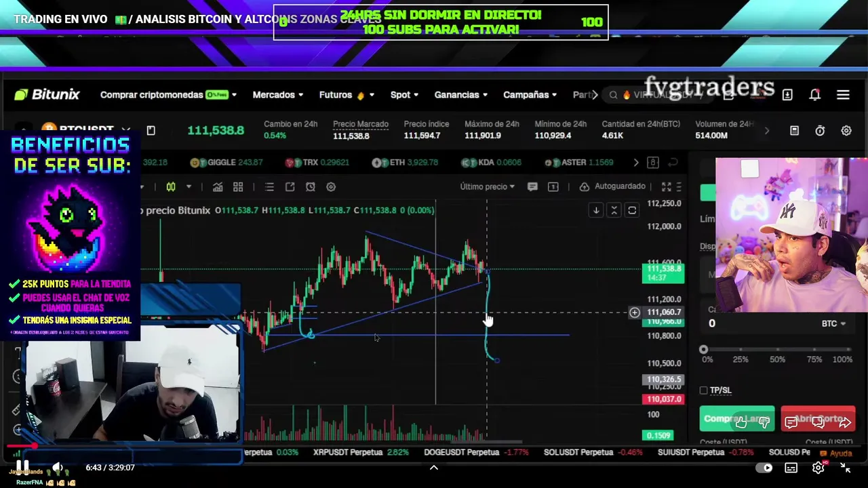Screen dimensions: 868x488
Task: Open XRPUSDT Perpetua in bottom ticker
Action: coord(361,452)
